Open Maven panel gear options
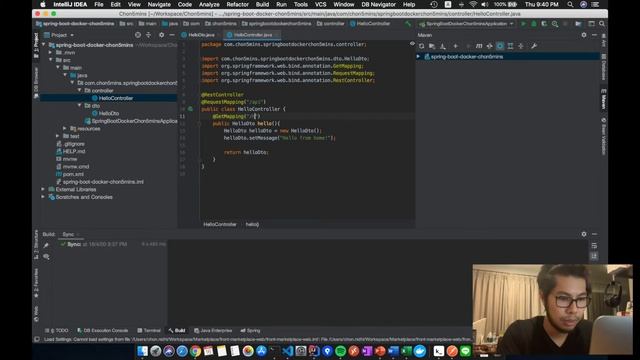This screenshot has height=360, width=640. (x=584, y=35)
